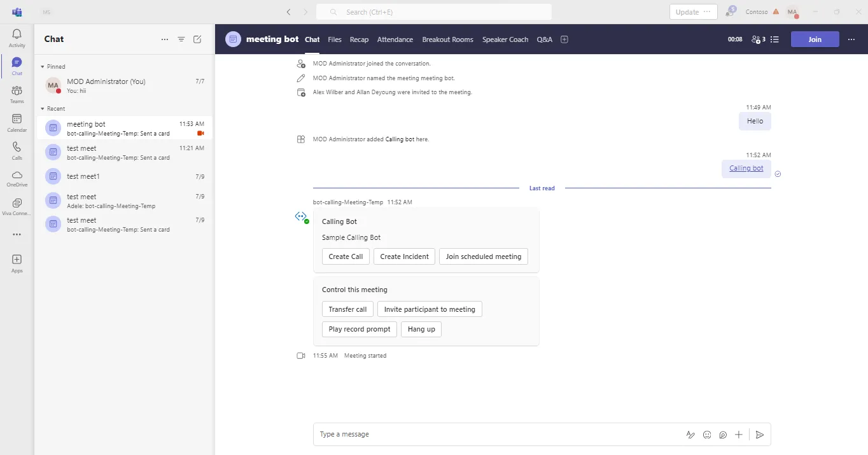Click the Create Incident button
Image resolution: width=868 pixels, height=455 pixels.
pyautogui.click(x=404, y=256)
